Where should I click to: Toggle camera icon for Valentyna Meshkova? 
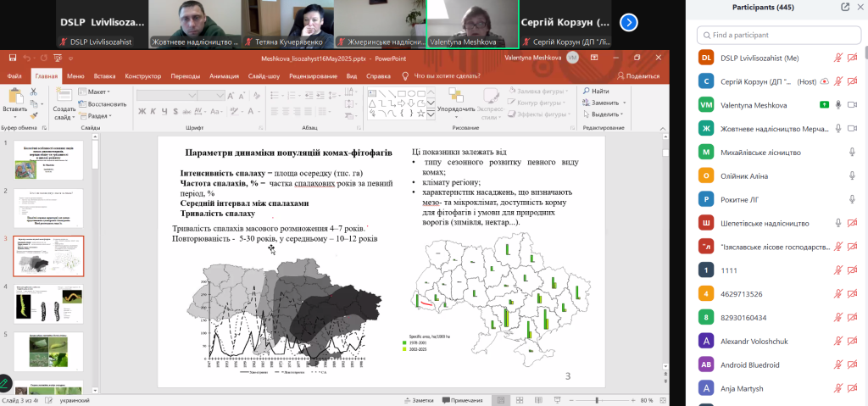tap(853, 105)
